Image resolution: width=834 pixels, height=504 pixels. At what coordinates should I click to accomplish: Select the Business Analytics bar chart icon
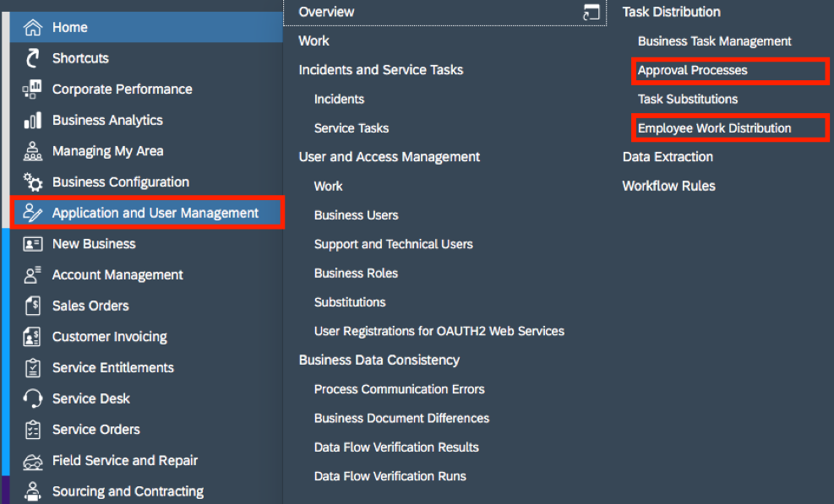point(32,120)
